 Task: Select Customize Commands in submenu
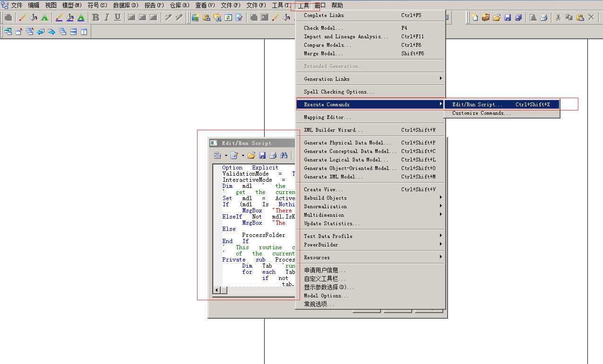coord(502,113)
